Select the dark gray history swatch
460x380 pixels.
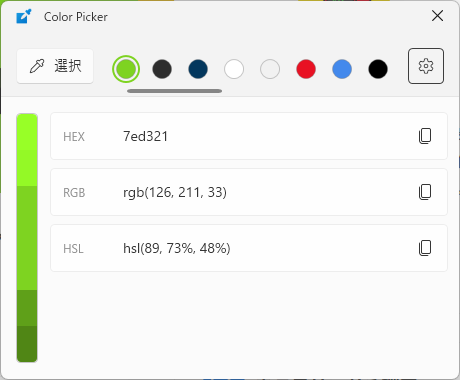point(162,69)
